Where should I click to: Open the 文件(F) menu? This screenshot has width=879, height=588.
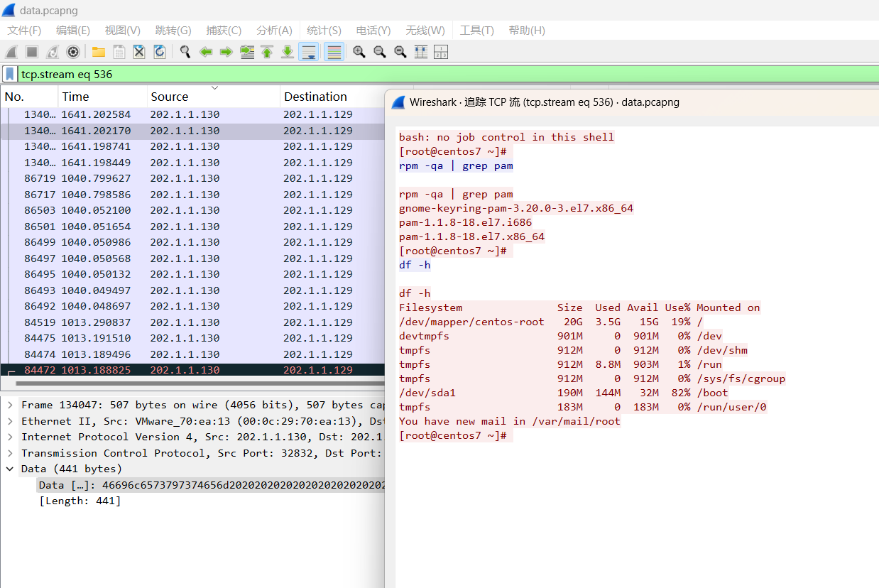[x=24, y=31]
